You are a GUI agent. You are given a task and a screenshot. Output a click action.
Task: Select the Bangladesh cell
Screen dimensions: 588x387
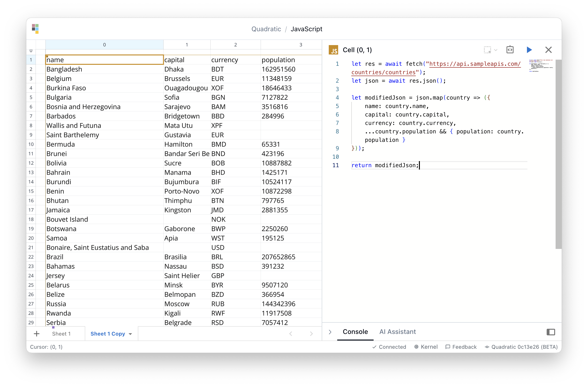(104, 69)
